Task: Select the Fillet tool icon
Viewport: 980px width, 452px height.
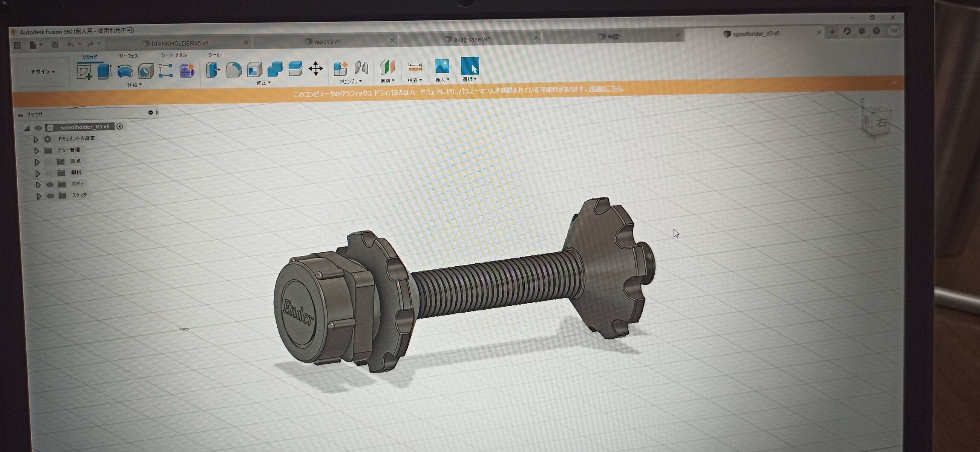Action: (x=234, y=70)
